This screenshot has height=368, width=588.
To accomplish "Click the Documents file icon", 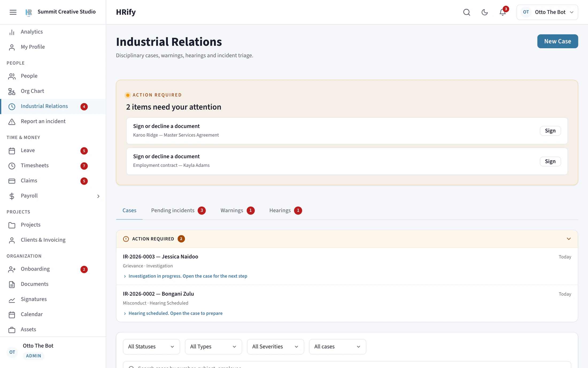I will coord(12,284).
